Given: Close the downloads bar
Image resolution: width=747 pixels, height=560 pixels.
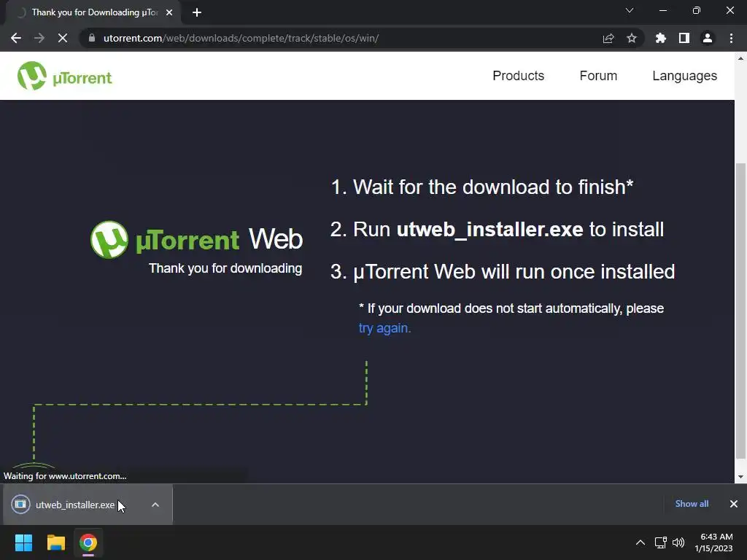Looking at the screenshot, I should click(x=734, y=504).
